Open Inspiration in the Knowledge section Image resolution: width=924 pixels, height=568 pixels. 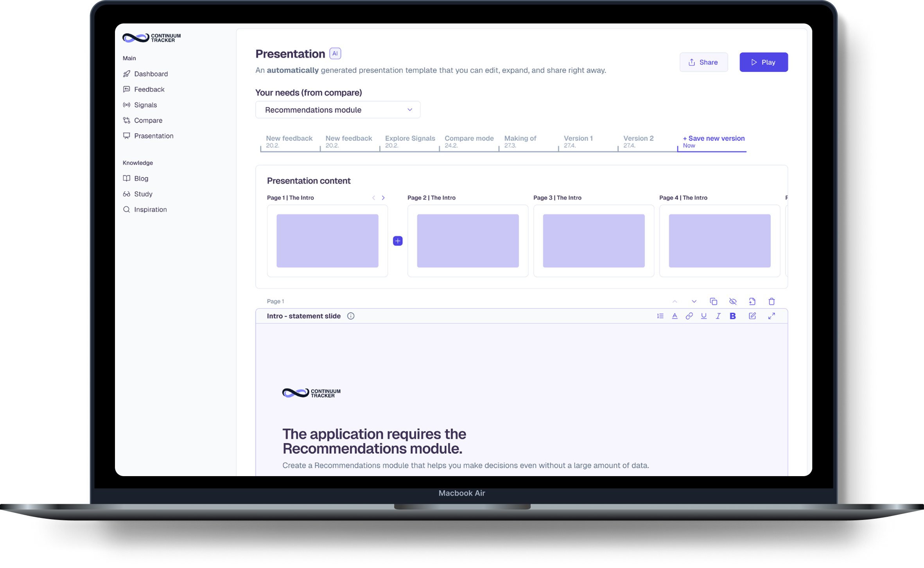tap(145, 210)
